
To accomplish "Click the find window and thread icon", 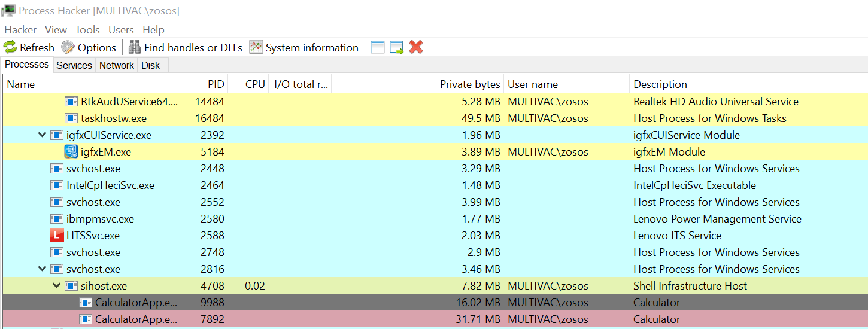I will 396,47.
